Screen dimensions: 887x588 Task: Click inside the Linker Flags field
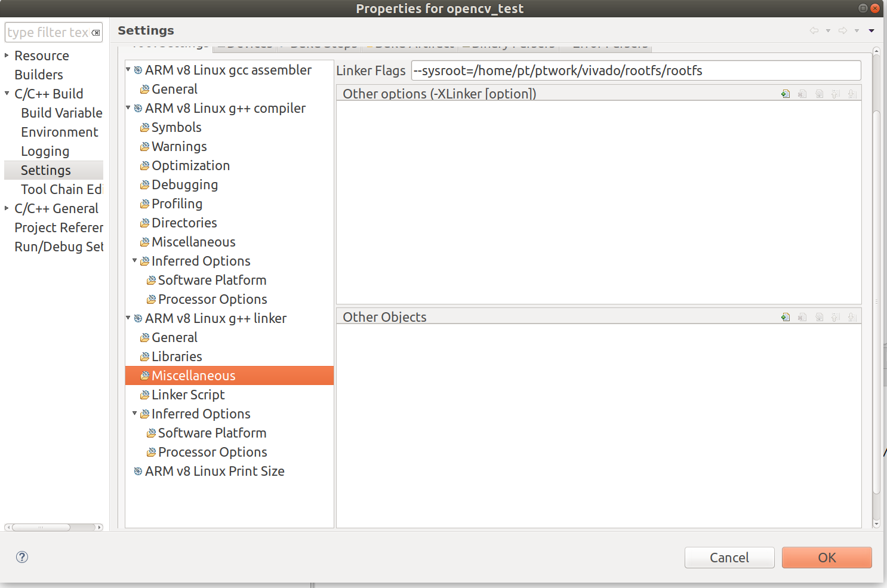pyautogui.click(x=597, y=70)
